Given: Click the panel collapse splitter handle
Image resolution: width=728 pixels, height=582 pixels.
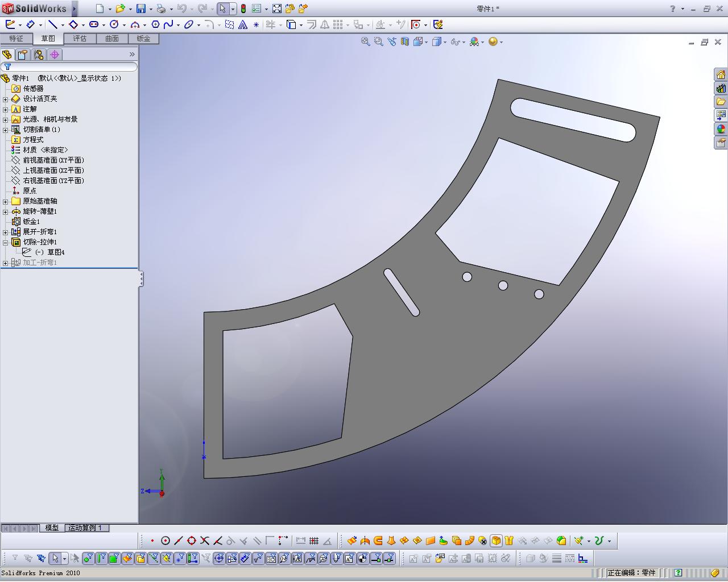Looking at the screenshot, I should click(x=141, y=279).
